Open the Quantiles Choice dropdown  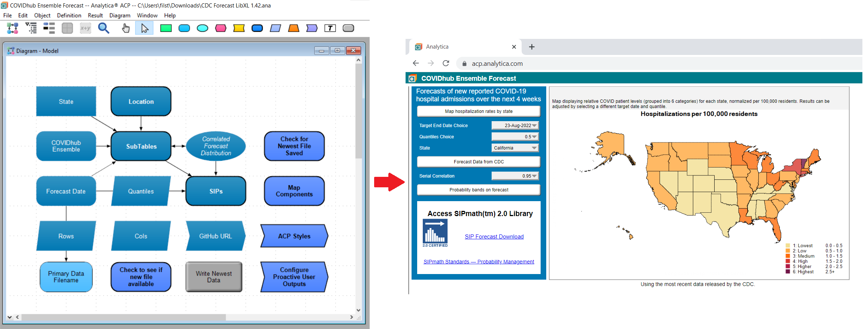[515, 137]
